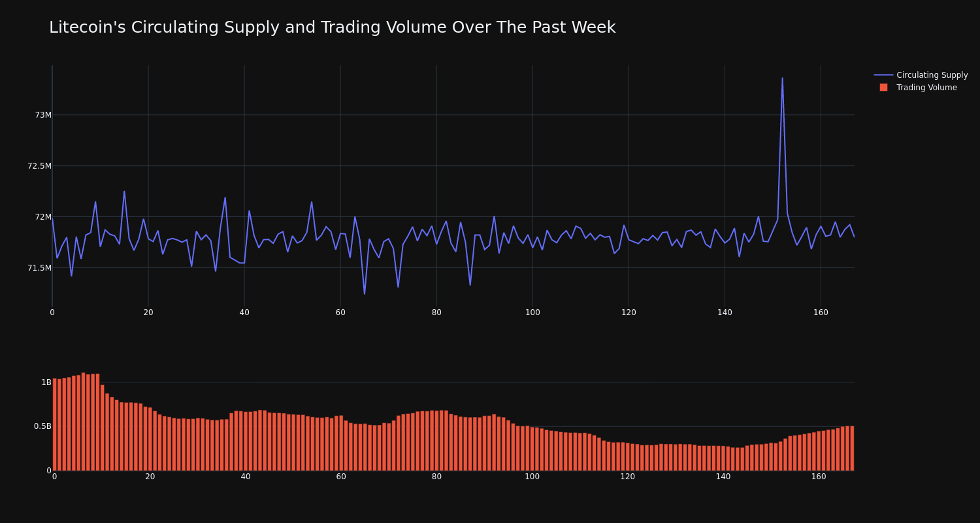Click the 73M y-axis label
Screen dimensions: 980x523
pos(43,115)
